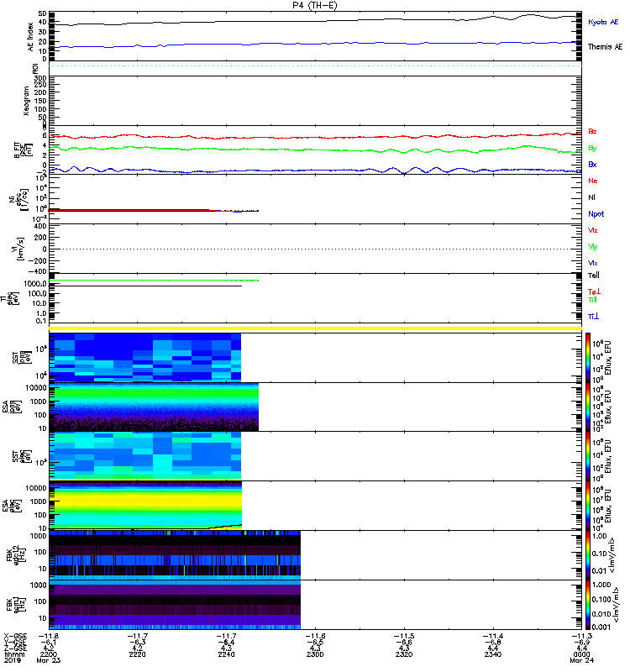Click the "2019" year label

[13, 660]
